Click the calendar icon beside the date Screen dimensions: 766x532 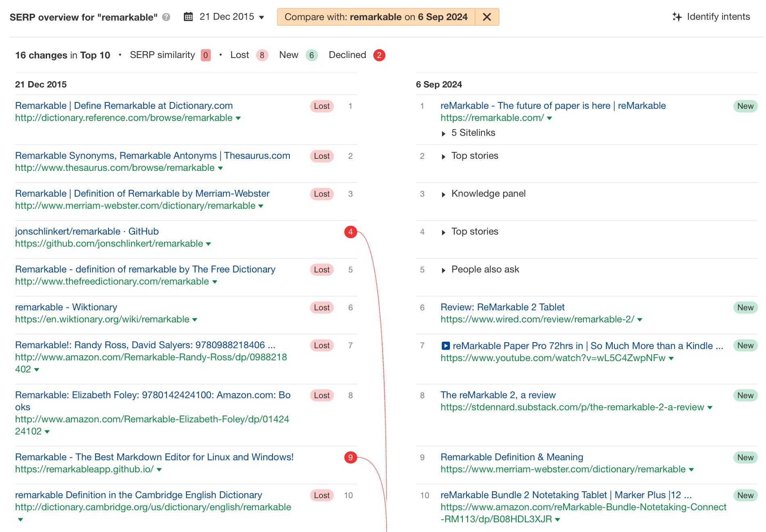coord(188,17)
